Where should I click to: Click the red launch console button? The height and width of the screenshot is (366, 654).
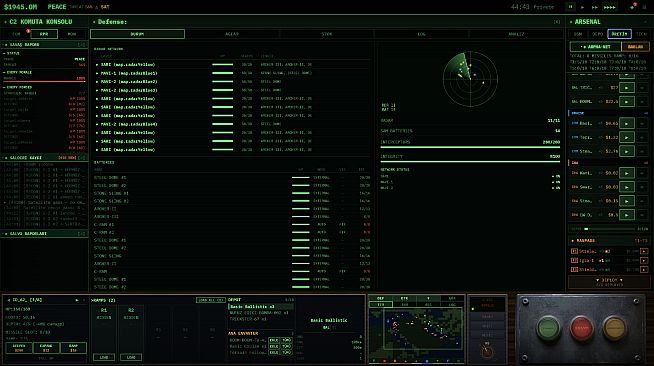pyautogui.click(x=581, y=328)
